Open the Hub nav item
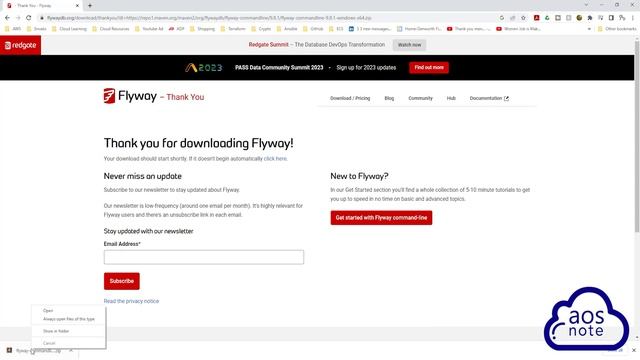The width and height of the screenshot is (640, 360). tap(451, 98)
